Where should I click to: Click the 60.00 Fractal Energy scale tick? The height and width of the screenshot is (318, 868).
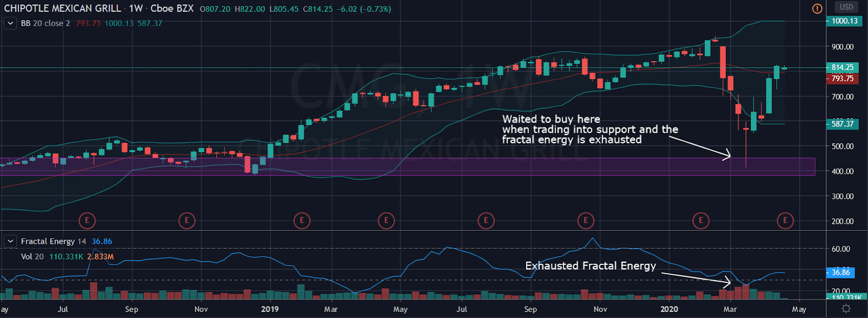(x=841, y=249)
